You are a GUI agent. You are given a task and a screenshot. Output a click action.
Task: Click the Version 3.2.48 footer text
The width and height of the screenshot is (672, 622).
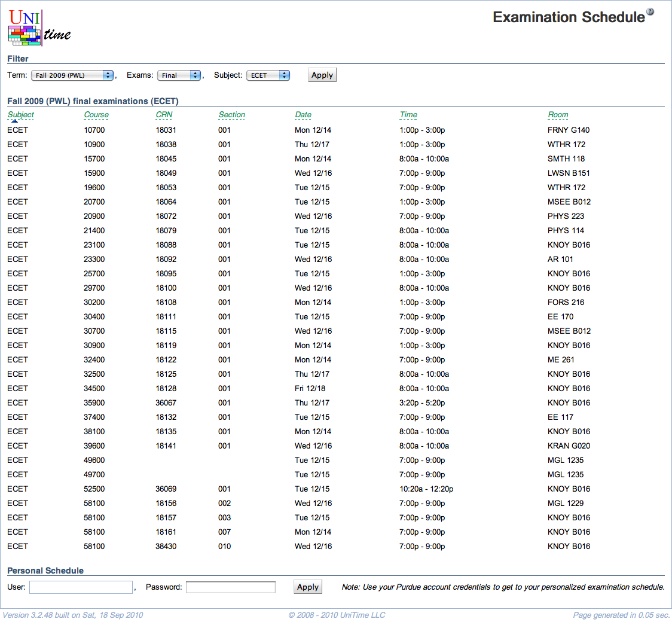(73, 615)
